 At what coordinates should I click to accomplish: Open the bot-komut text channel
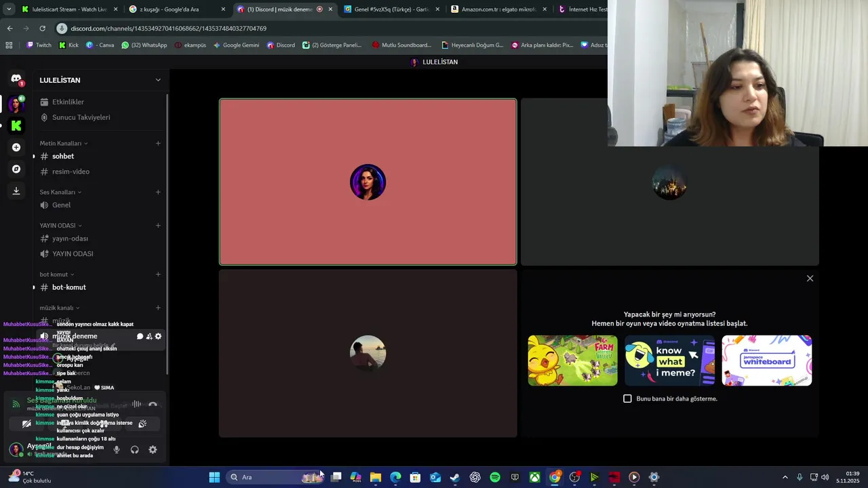pyautogui.click(x=100, y=287)
